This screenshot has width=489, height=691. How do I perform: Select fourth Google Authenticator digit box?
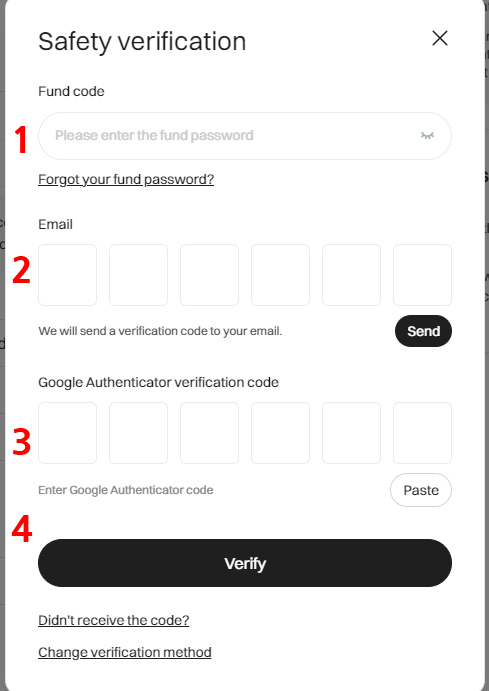[x=280, y=433]
